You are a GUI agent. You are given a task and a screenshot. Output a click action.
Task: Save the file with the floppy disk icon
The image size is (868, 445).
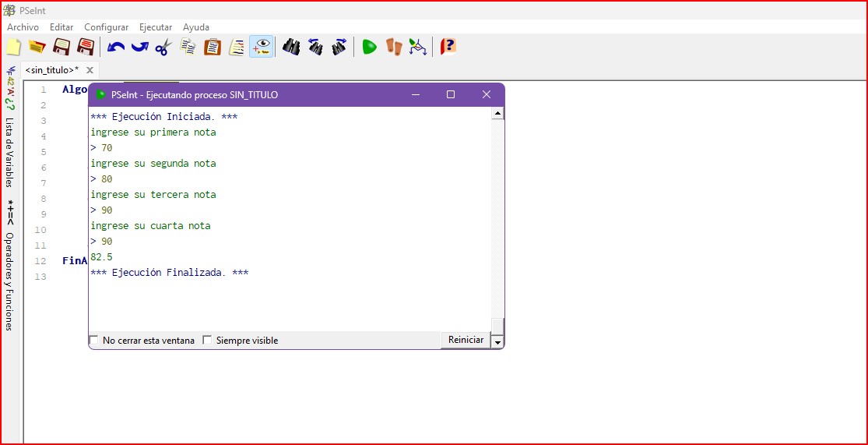click(x=61, y=48)
